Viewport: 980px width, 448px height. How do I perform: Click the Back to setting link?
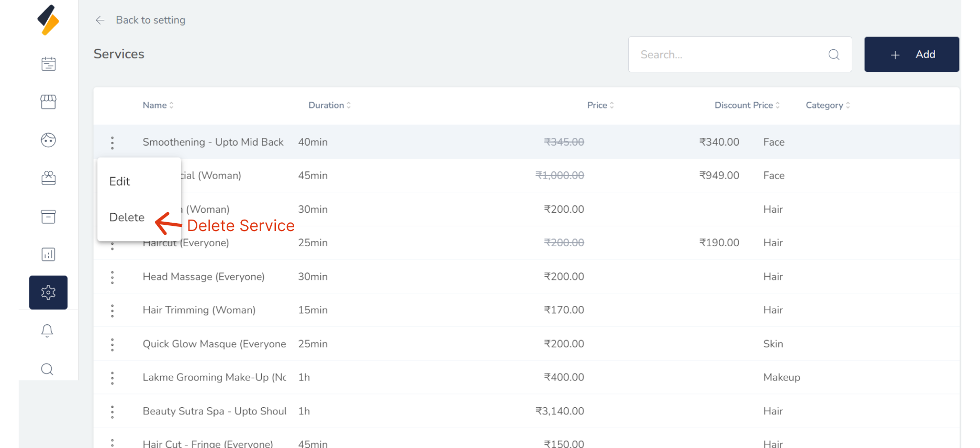click(x=150, y=20)
